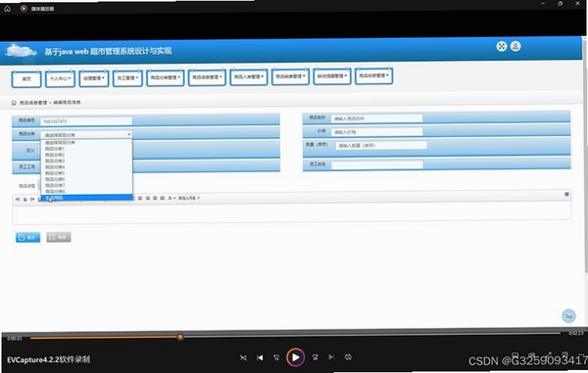Jump to the next track
Image resolution: width=588 pixels, height=373 pixels.
(x=331, y=357)
